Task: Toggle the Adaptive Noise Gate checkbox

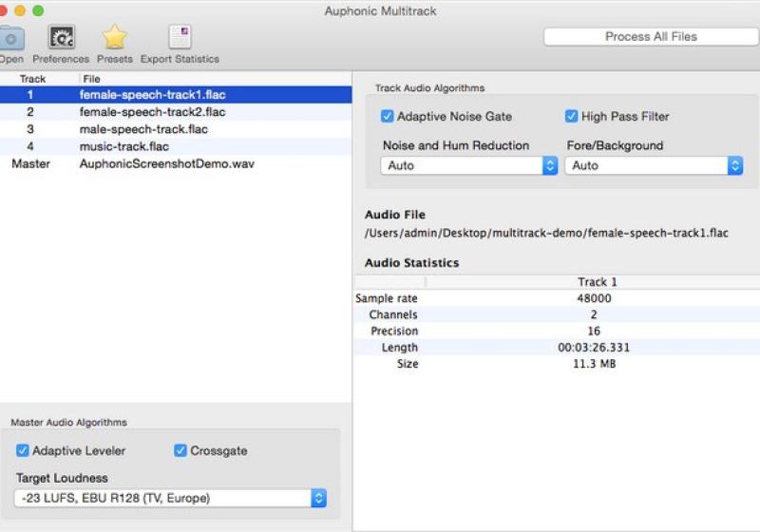Action: pos(388,117)
